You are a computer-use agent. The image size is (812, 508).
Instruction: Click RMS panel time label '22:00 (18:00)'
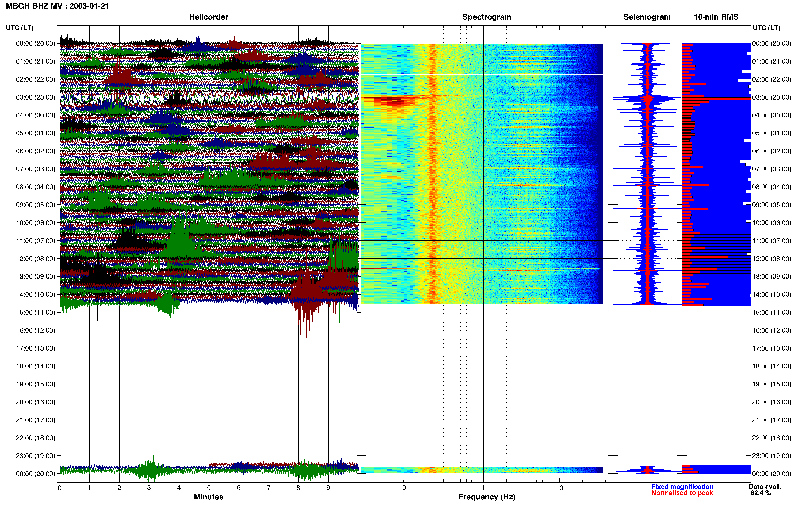coord(772,438)
